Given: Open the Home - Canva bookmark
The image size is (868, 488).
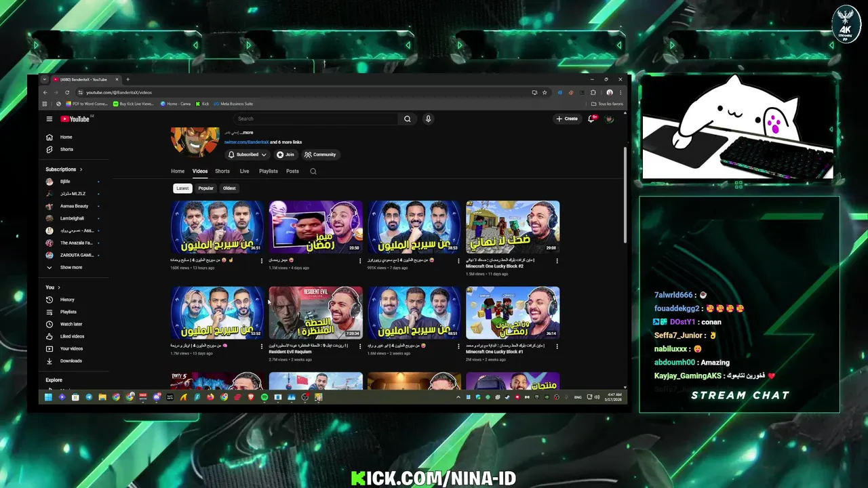Looking at the screenshot, I should pyautogui.click(x=176, y=104).
